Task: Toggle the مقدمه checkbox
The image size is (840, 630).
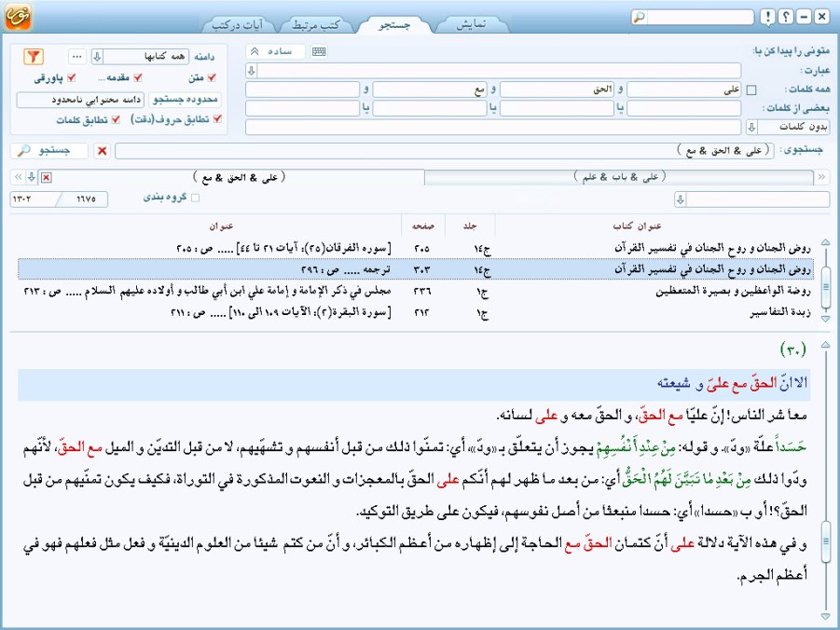Action: tap(138, 77)
